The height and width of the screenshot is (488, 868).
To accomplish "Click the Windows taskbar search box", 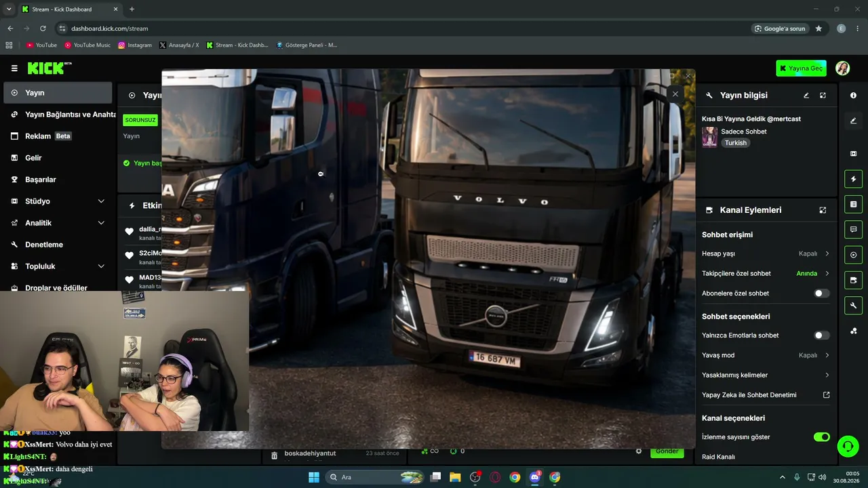I will [376, 477].
